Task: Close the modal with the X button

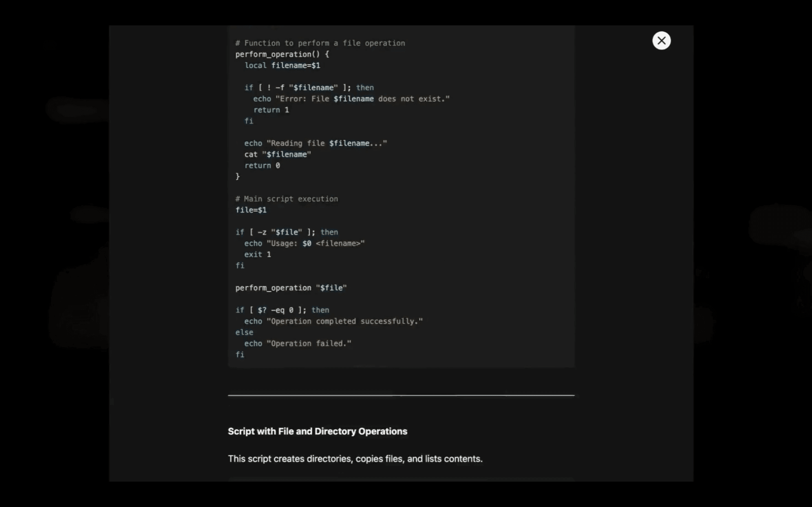Action: (x=661, y=41)
